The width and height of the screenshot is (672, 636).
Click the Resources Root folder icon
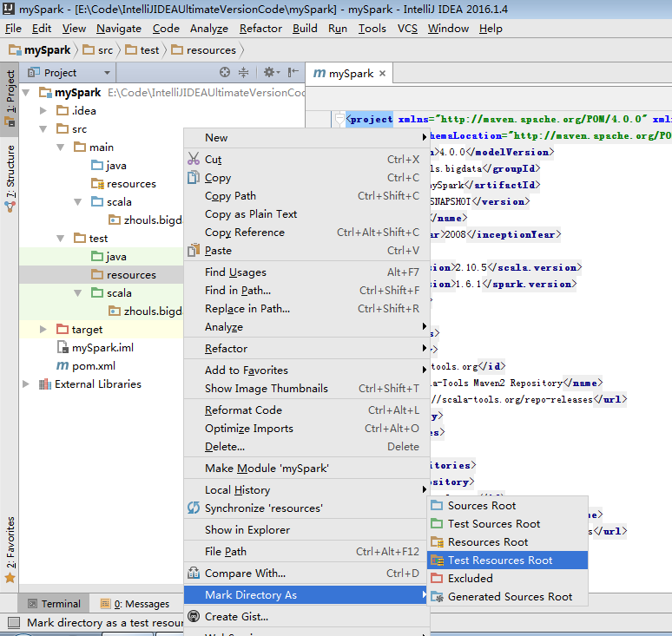[x=437, y=541]
